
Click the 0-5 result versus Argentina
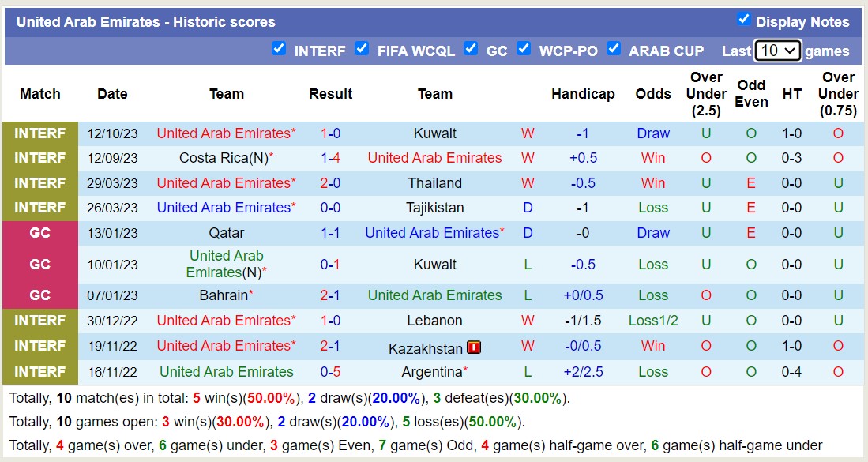coord(330,372)
